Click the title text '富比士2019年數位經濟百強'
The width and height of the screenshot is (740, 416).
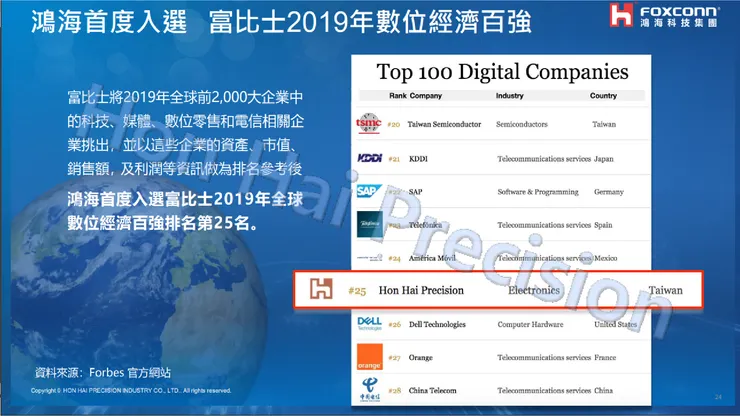(x=370, y=22)
